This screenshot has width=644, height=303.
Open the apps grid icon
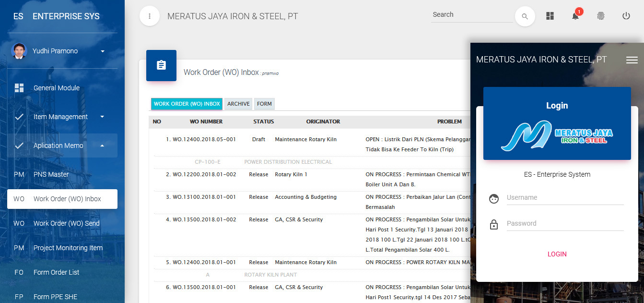click(550, 15)
